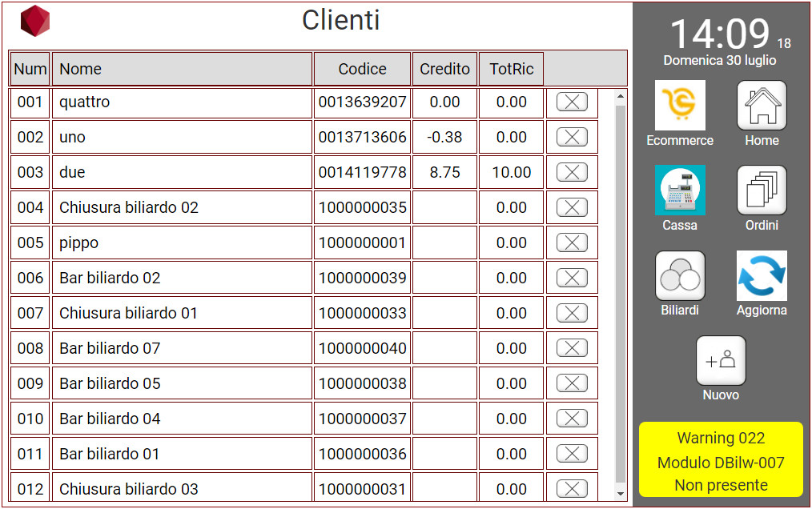The height and width of the screenshot is (509, 812).
Task: Click the Credito column header
Action: [444, 69]
